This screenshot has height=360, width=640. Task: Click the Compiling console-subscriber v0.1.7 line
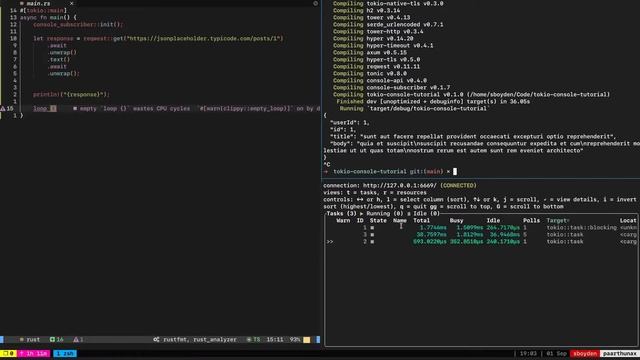[391, 87]
